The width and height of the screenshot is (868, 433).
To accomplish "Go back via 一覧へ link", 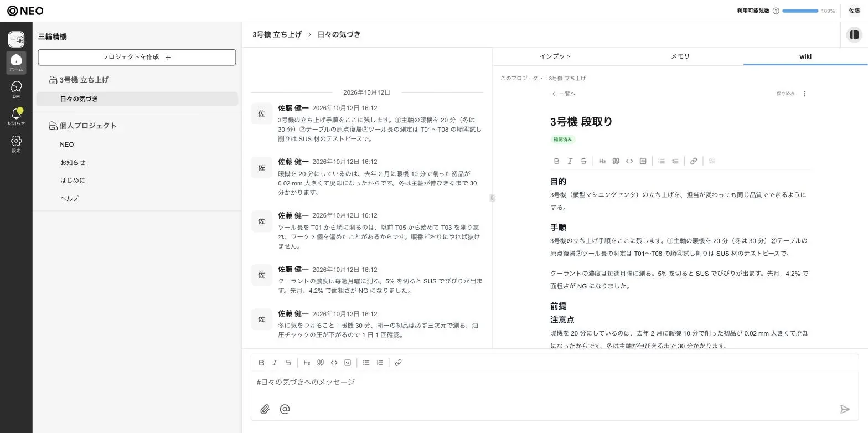I will point(564,94).
